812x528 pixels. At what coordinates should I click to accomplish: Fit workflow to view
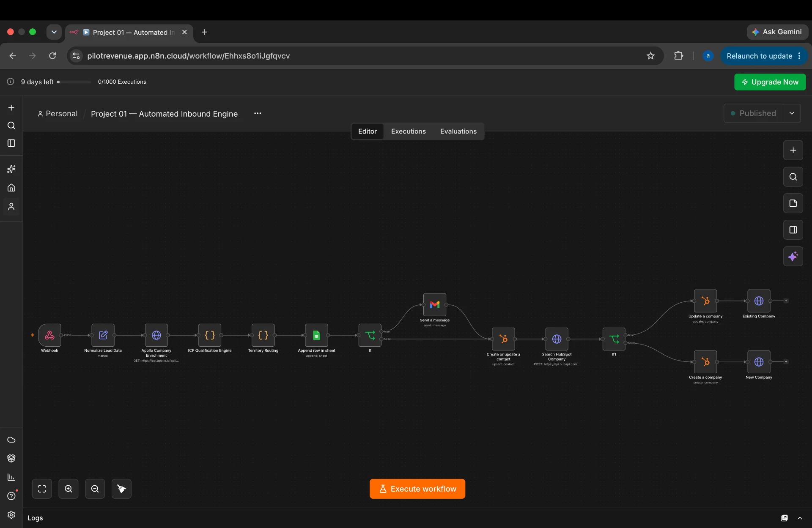[x=42, y=489]
